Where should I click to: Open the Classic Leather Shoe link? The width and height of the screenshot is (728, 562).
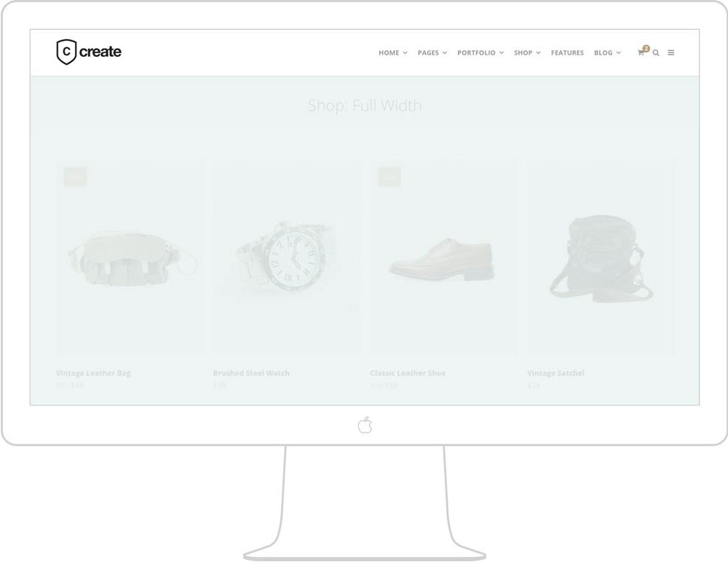(x=408, y=373)
